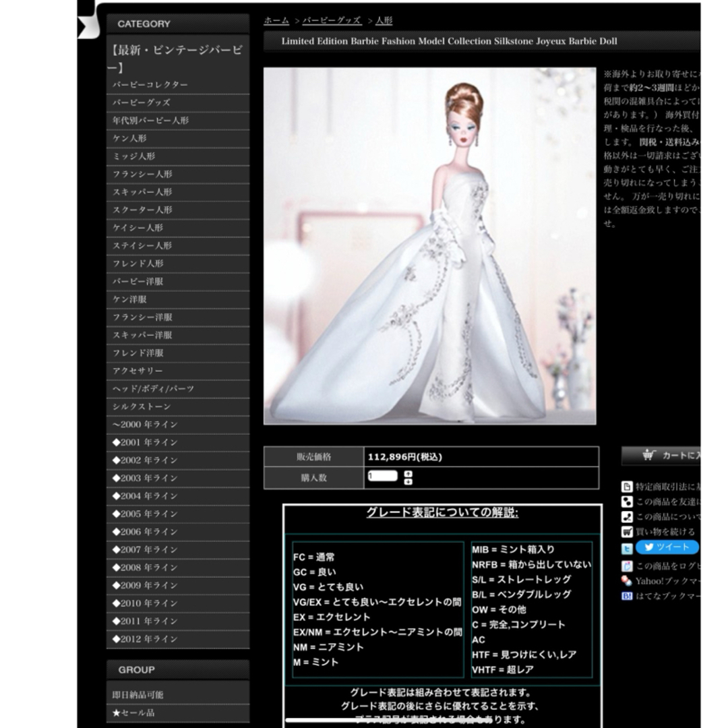This screenshot has height=728, width=728.
Task: Open the フランシー洋服 category
Action: point(178,317)
